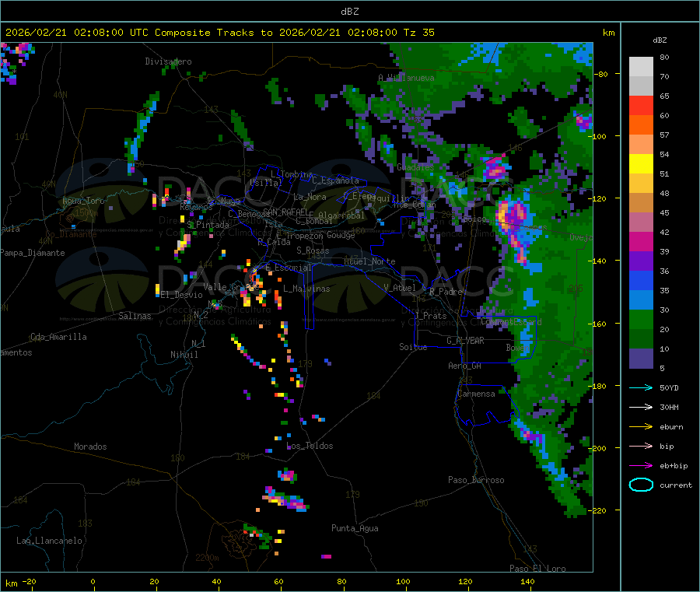The image size is (700, 592).
Task: Click the 'Cda_Amarilla' label
Action: coord(58,337)
